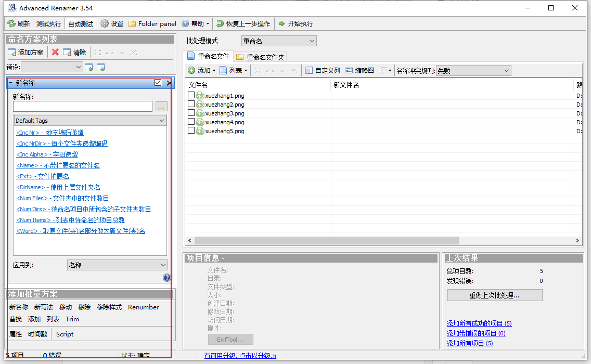Open the 帮助 help menu
The image size is (591, 364).
click(x=196, y=24)
